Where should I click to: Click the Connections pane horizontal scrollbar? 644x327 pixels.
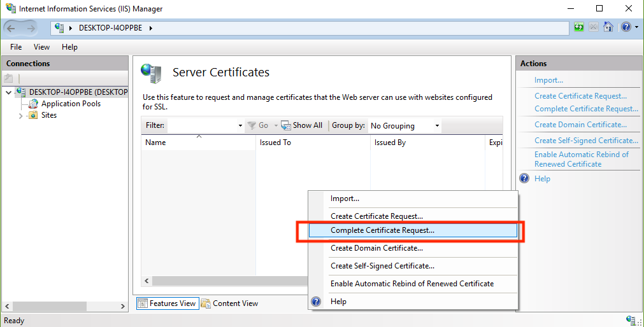64,307
